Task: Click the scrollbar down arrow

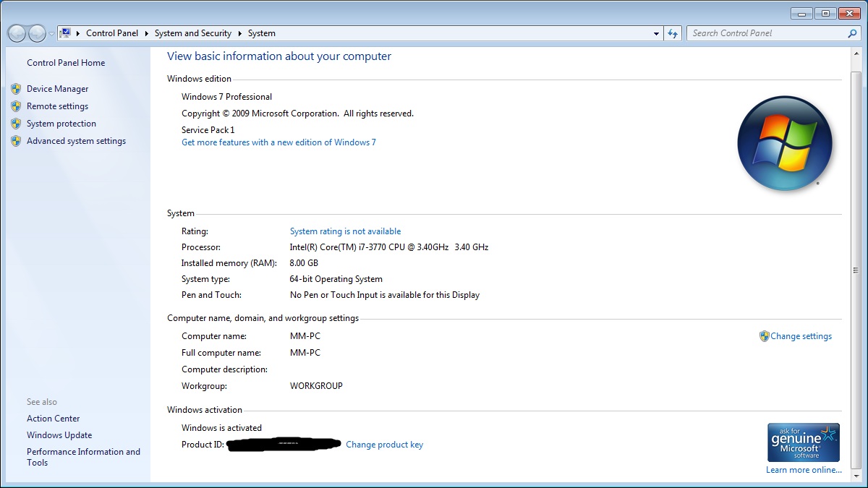Action: click(x=856, y=477)
